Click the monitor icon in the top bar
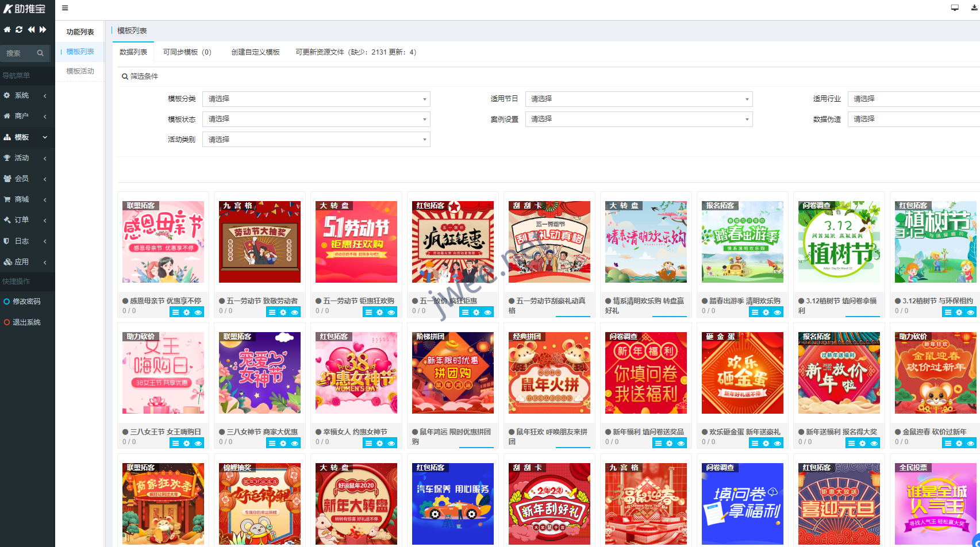The height and width of the screenshot is (547, 980). [x=955, y=8]
